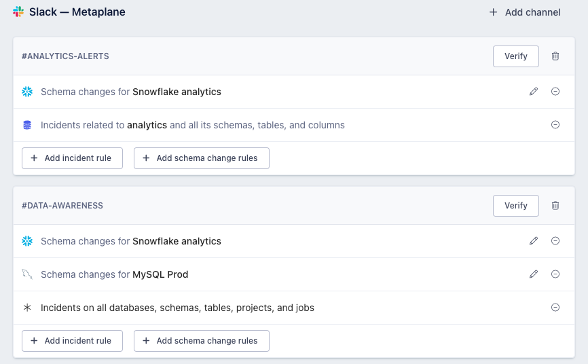Screen dimensions: 588x364
Task: Remove the analytics incidents rule
Action: click(555, 125)
